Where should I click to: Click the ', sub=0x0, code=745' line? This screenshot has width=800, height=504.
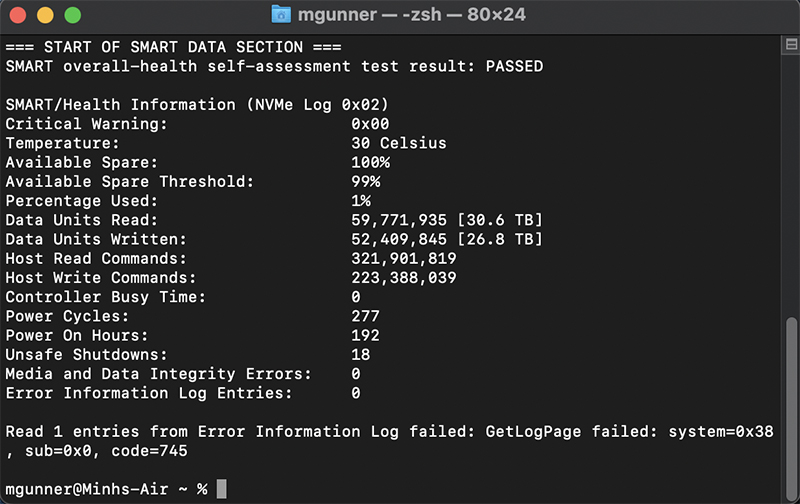coord(96,451)
